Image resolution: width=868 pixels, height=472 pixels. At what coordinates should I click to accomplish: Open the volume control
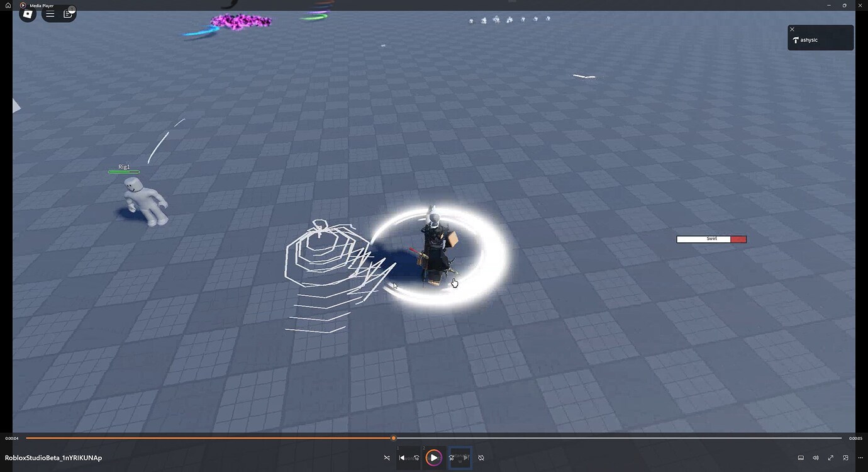pyautogui.click(x=816, y=458)
